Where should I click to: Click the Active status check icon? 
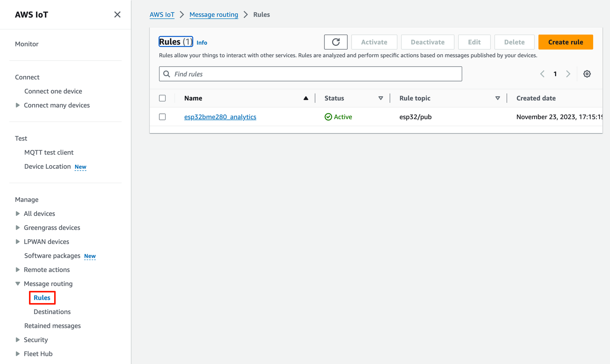click(x=328, y=117)
